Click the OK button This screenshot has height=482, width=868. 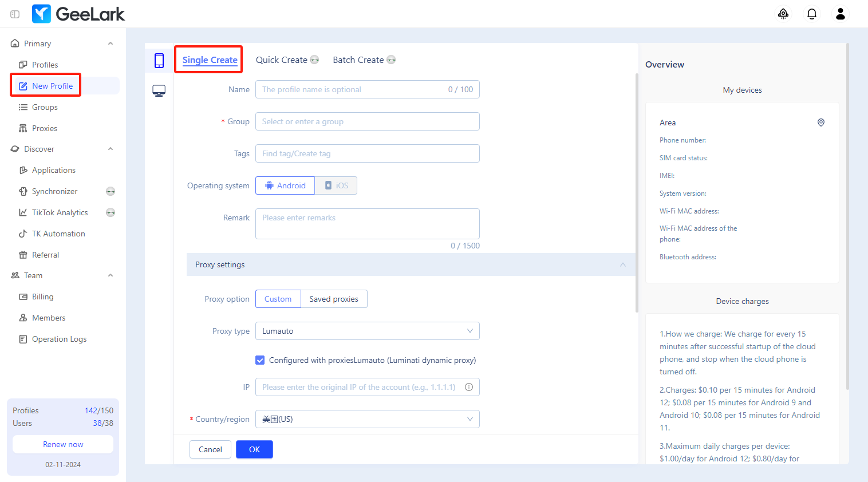[254, 449]
